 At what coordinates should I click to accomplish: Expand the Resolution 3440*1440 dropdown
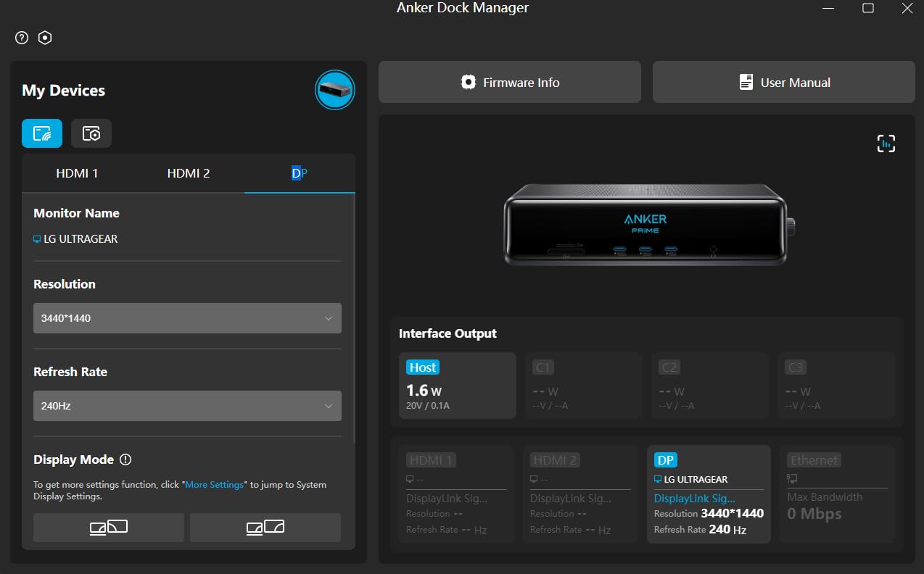coord(187,318)
